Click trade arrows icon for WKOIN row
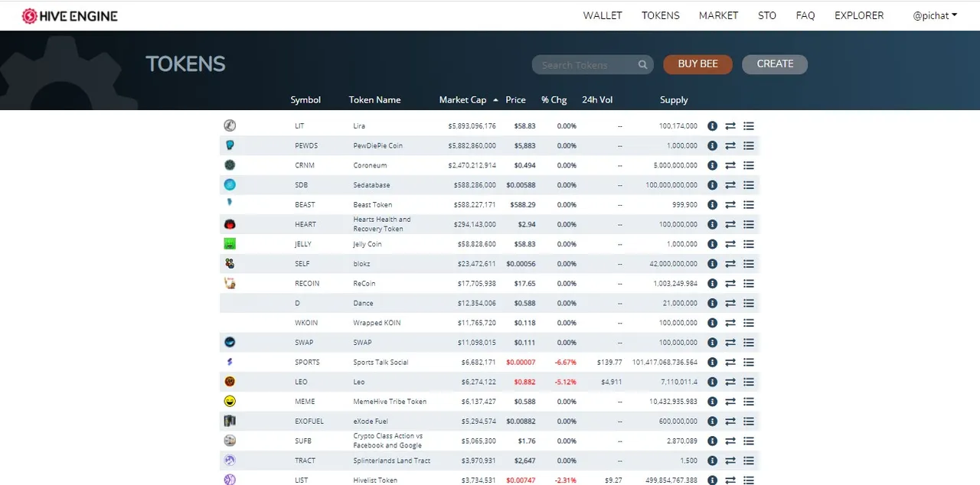Viewport: 980px width, 485px height. tap(730, 323)
